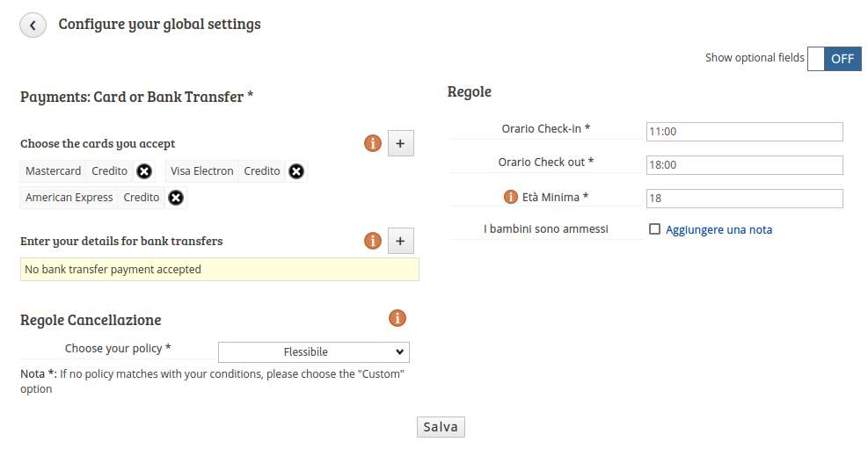Edit the Orario Check out field
Image resolution: width=868 pixels, height=449 pixels.
(x=745, y=165)
